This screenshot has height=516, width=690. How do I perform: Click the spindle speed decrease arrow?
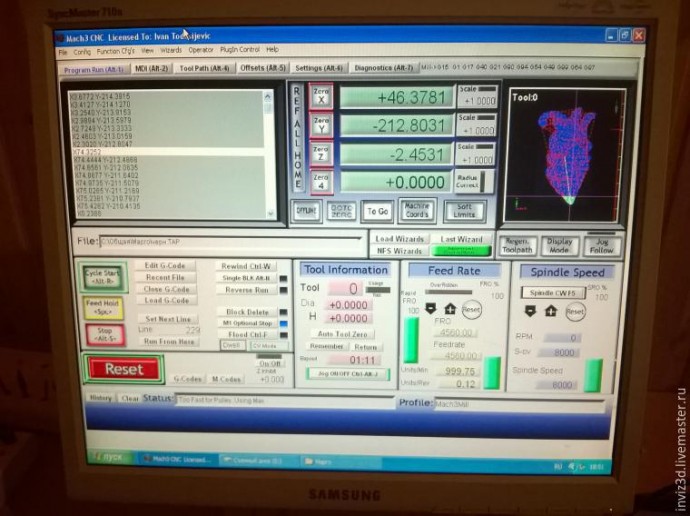[x=531, y=310]
